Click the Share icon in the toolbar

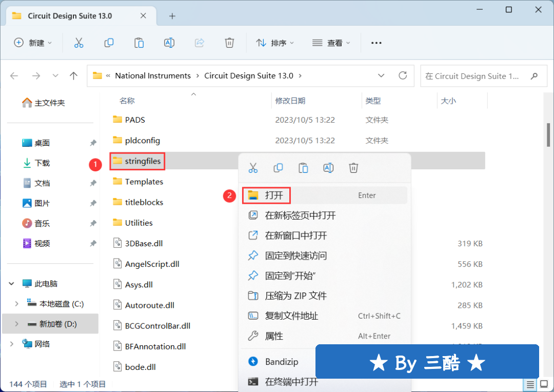point(199,43)
